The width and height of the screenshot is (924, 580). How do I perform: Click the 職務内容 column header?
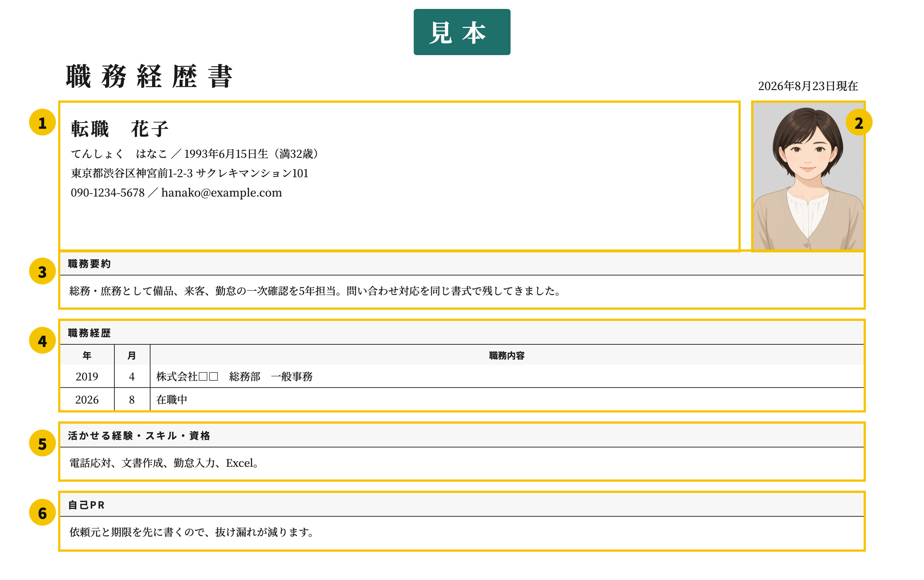pyautogui.click(x=507, y=356)
